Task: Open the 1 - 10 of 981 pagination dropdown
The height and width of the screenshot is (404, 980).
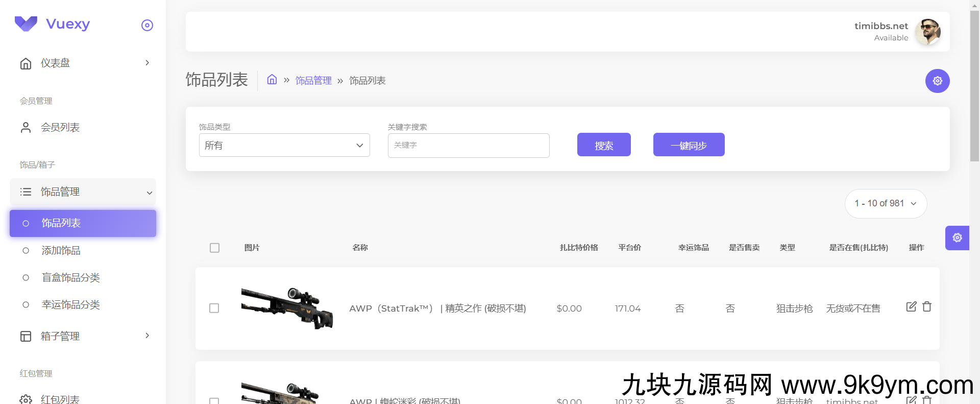Action: pos(886,203)
